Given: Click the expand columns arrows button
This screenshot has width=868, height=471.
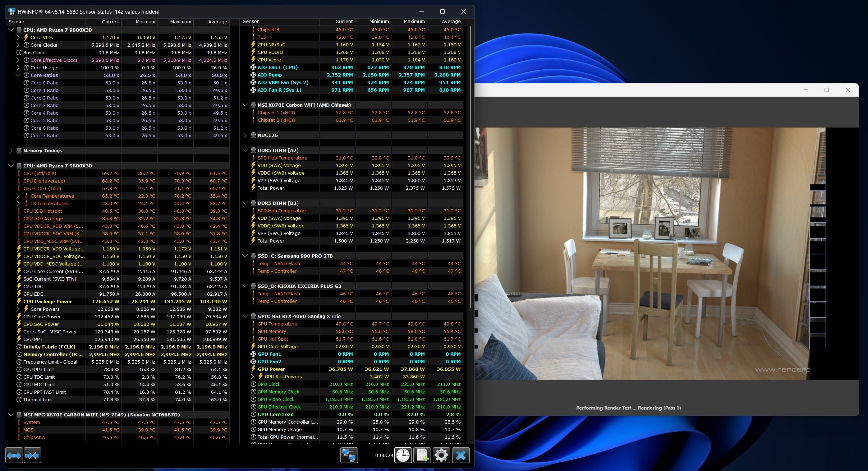Looking at the screenshot, I should click(14, 456).
